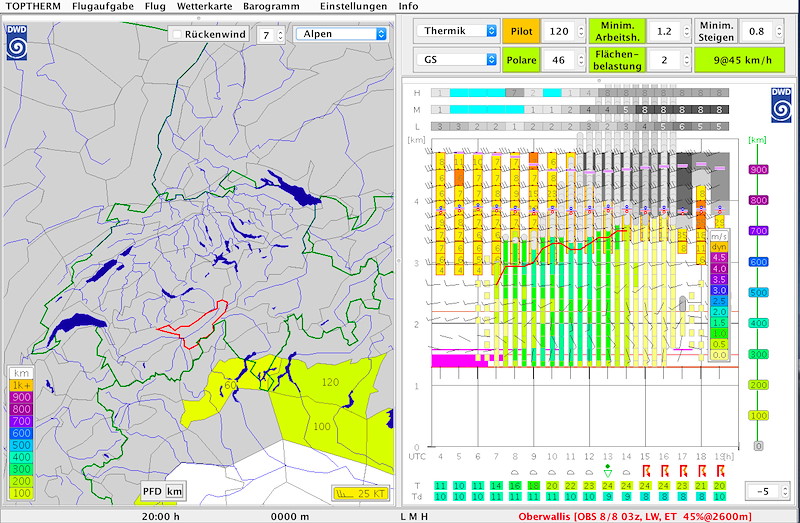Click the Pilot weight field showing 120
The image size is (800, 523).
coord(559,31)
